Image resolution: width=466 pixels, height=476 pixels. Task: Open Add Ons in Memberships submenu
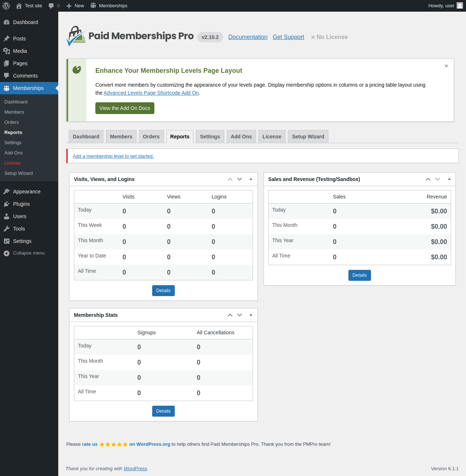coord(29,153)
